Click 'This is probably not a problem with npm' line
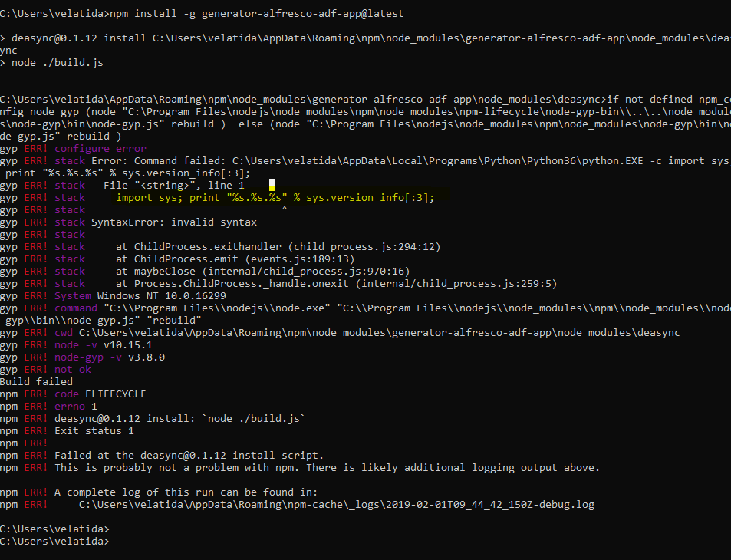Viewport: 731px width, 560px height. point(328,468)
